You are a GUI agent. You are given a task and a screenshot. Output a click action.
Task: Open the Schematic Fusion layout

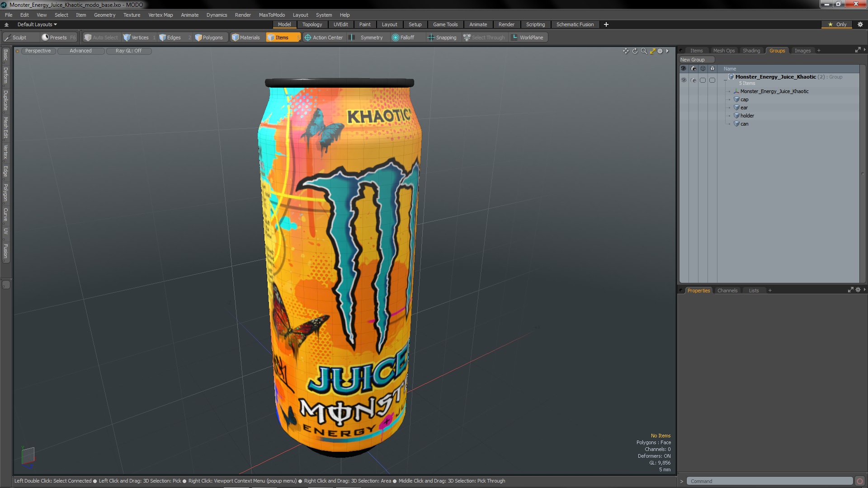tap(575, 24)
